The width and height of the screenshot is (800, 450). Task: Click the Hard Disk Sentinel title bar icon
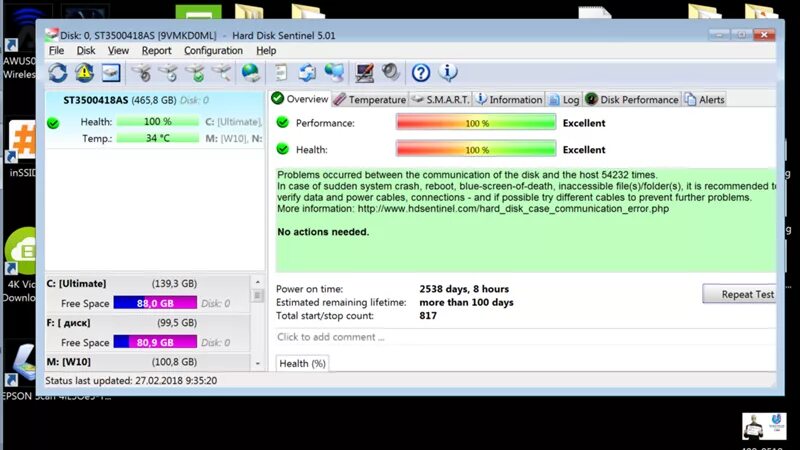click(52, 35)
